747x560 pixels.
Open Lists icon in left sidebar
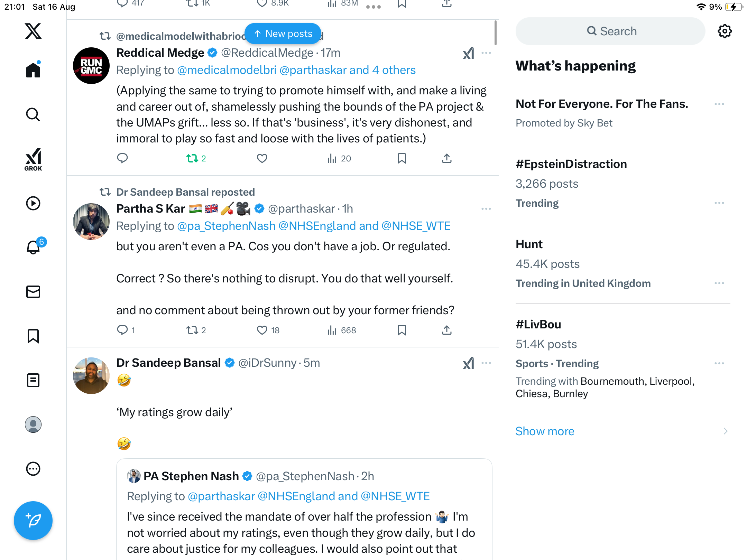33,380
